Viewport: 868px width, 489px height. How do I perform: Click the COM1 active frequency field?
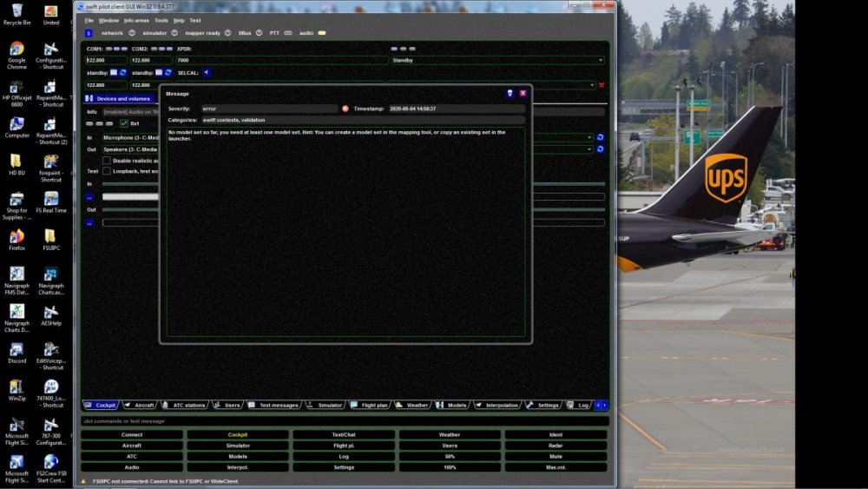106,60
